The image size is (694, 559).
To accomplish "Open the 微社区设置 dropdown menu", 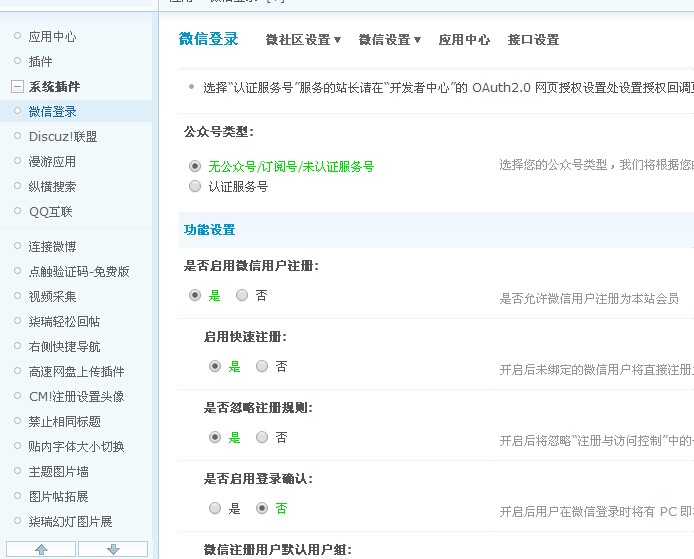I will (303, 40).
